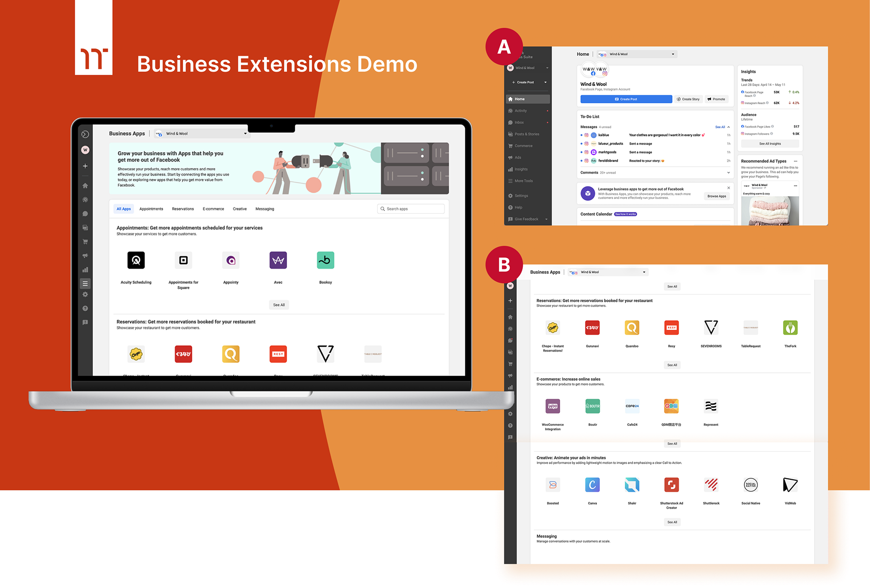This screenshot has width=870, height=588.
Task: Select the WooCommerce Integration app icon
Action: coord(552,406)
